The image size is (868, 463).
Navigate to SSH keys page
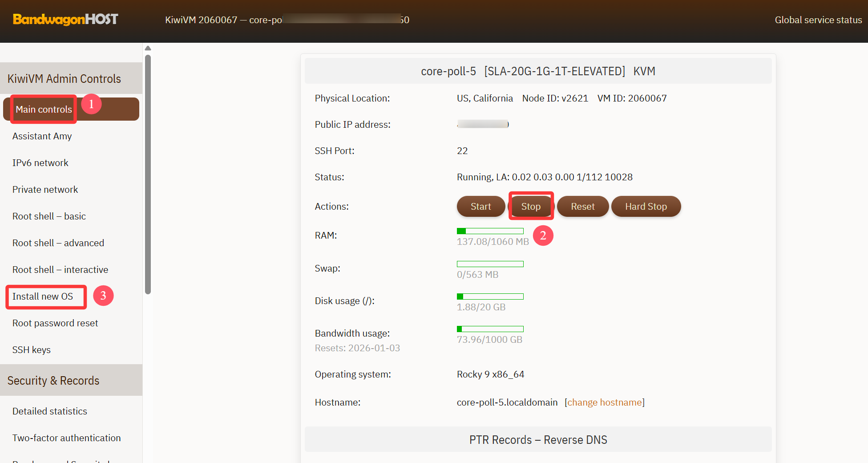tap(31, 350)
